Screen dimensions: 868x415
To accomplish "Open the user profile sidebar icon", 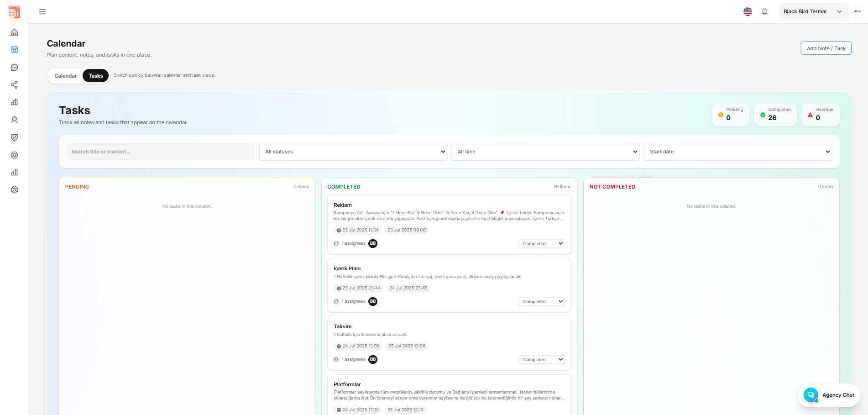I will point(15,120).
